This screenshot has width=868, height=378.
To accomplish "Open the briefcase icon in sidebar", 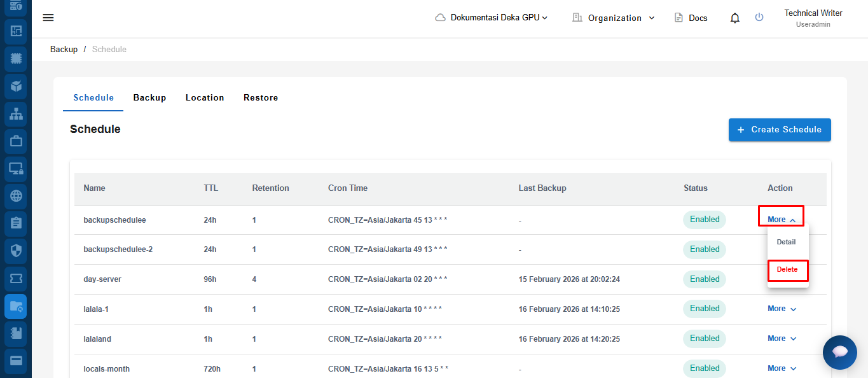I will point(16,141).
